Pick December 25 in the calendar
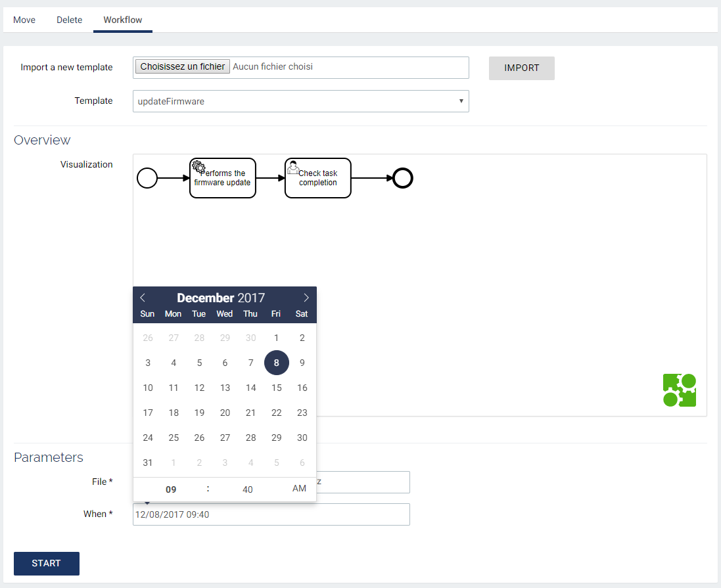Viewport: 721px width, 588px height. tap(174, 438)
